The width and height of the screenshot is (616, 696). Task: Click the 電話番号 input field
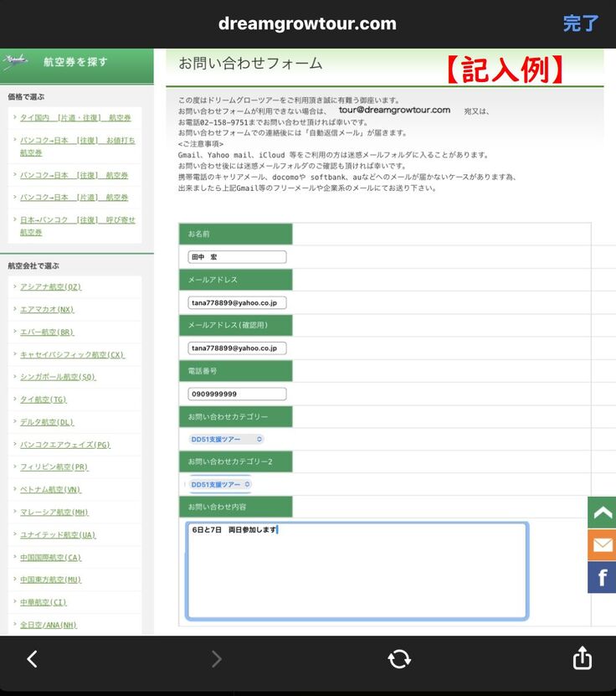[238, 394]
